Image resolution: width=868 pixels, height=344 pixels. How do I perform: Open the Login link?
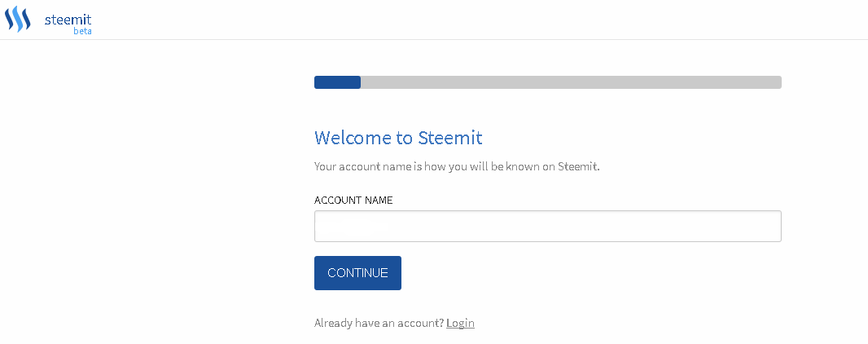pyautogui.click(x=460, y=323)
